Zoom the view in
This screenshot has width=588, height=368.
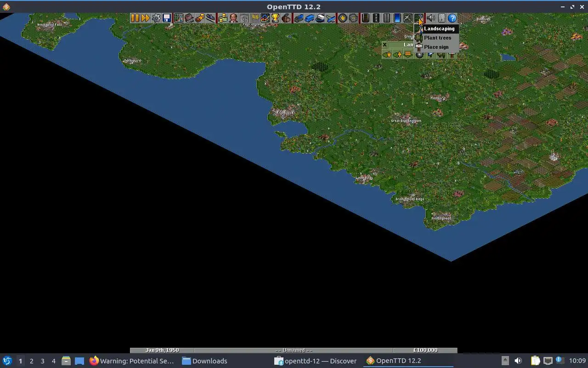pos(343,18)
